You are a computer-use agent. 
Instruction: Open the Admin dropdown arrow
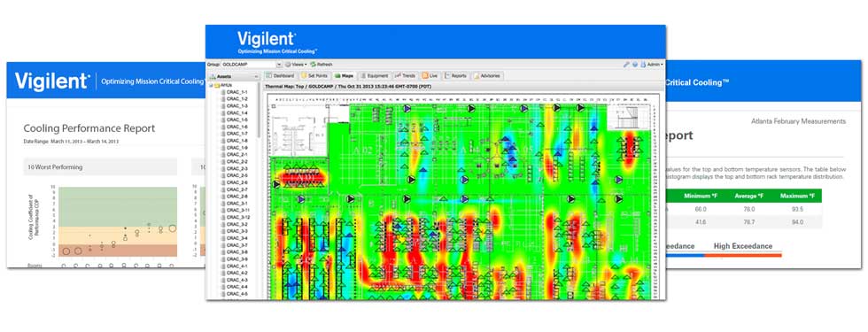coord(663,64)
